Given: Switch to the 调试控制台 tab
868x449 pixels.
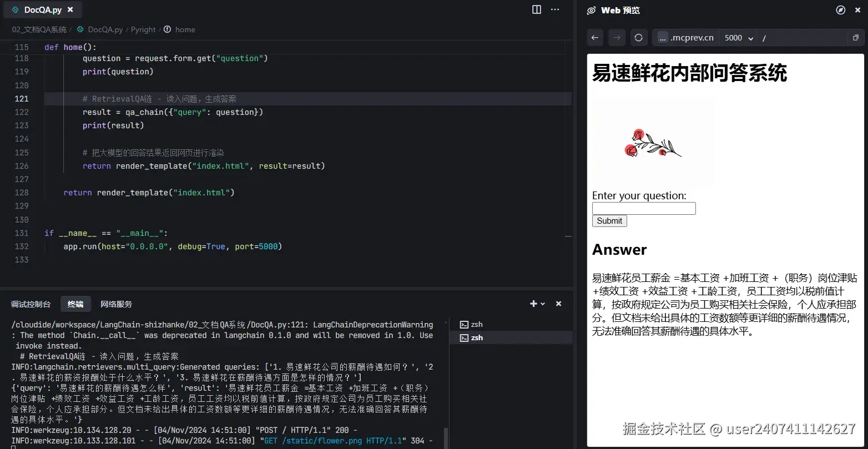Looking at the screenshot, I should pos(31,304).
